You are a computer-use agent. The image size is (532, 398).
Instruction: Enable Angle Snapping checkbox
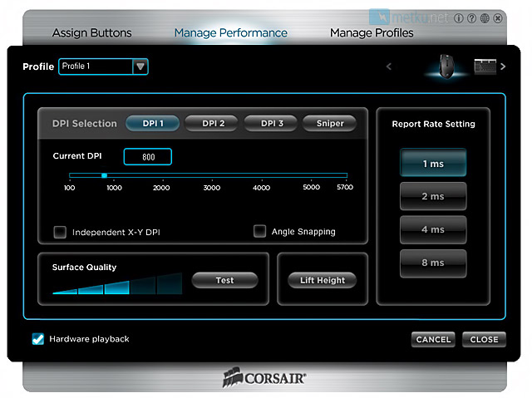tap(260, 231)
